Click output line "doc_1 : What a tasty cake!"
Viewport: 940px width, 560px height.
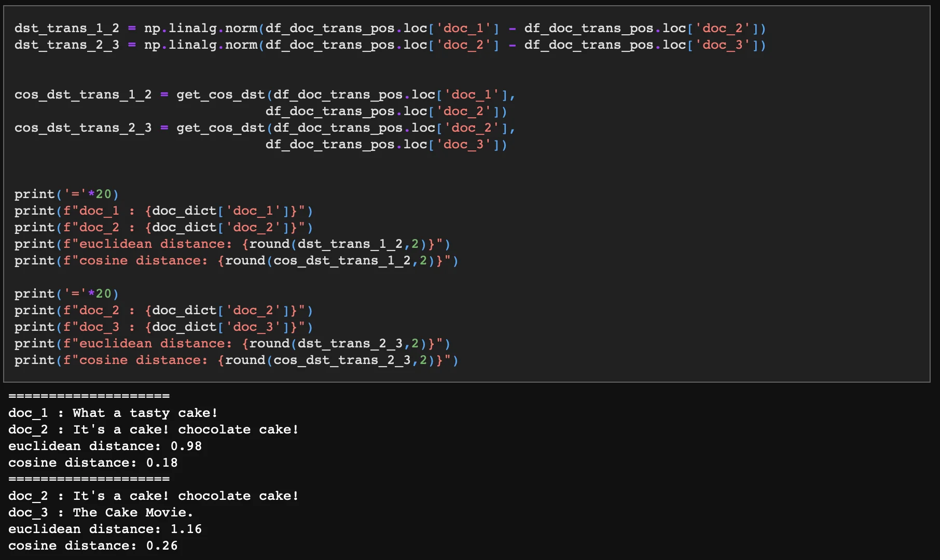(x=113, y=413)
